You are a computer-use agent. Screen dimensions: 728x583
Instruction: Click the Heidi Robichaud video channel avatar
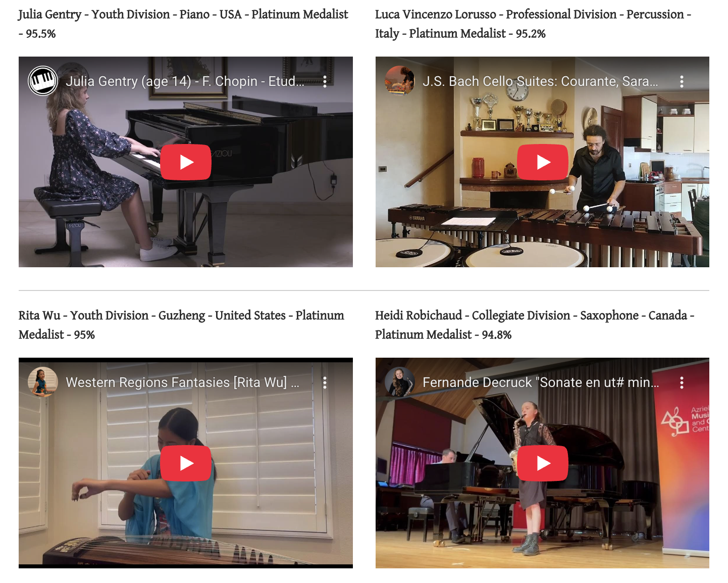pos(400,382)
